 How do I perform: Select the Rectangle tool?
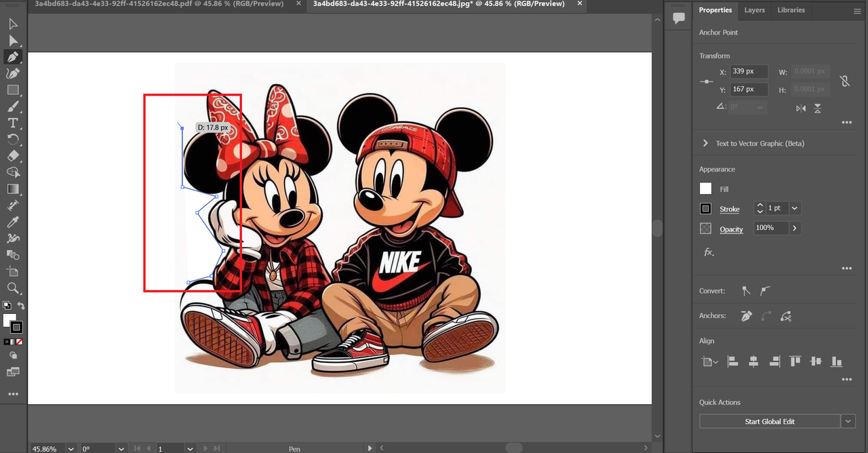pyautogui.click(x=13, y=90)
